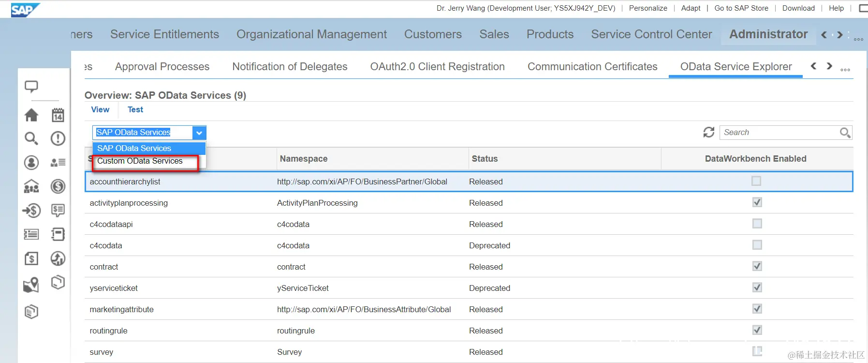Click the home icon in sidebar
This screenshot has height=363, width=868.
[x=31, y=115]
